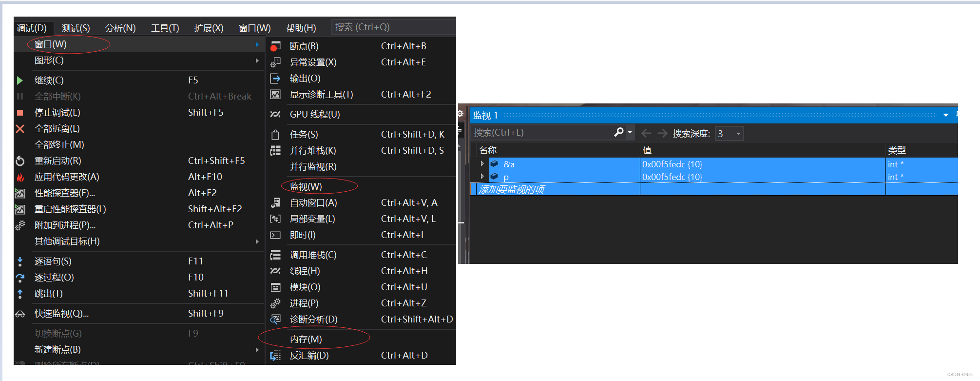
Task: Click the Locals variable icon
Action: 275,219
